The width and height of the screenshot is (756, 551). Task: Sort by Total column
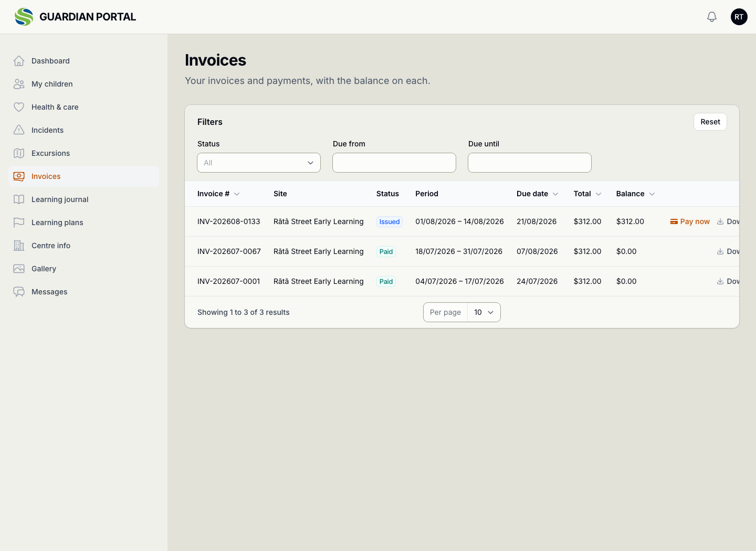click(587, 194)
